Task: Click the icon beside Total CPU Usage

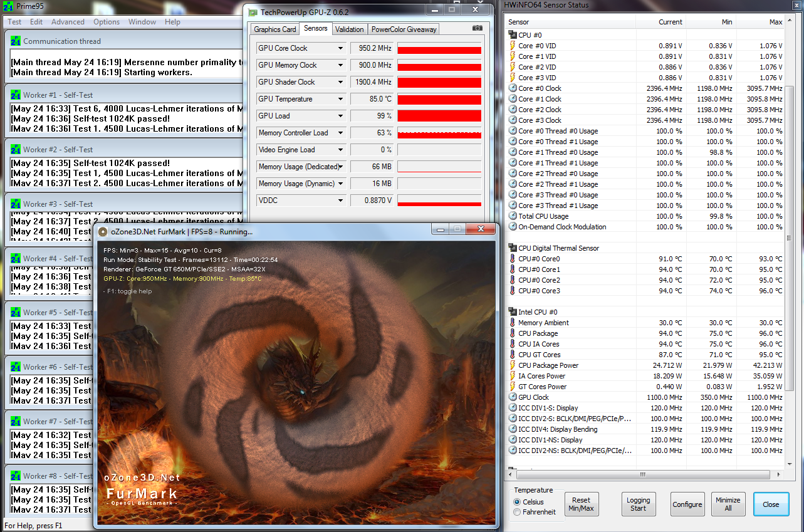Action: pyautogui.click(x=513, y=216)
